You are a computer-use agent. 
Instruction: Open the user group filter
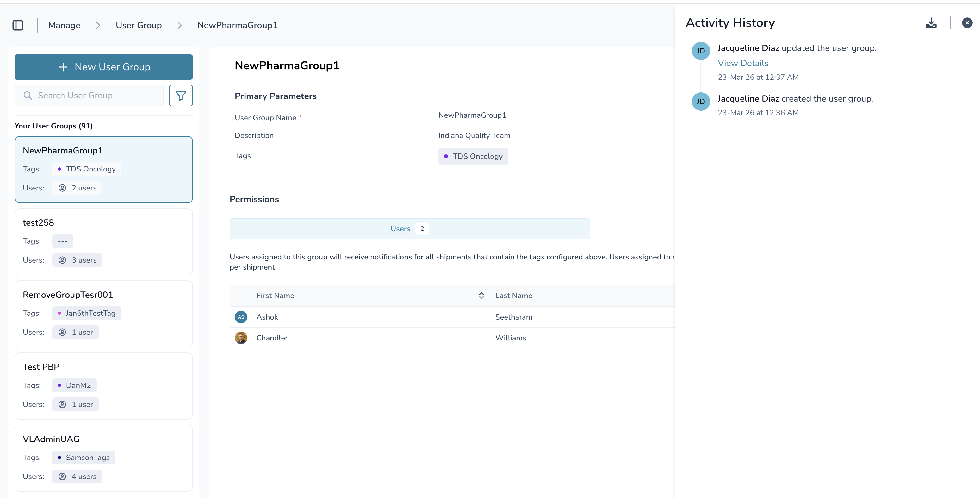[181, 96]
